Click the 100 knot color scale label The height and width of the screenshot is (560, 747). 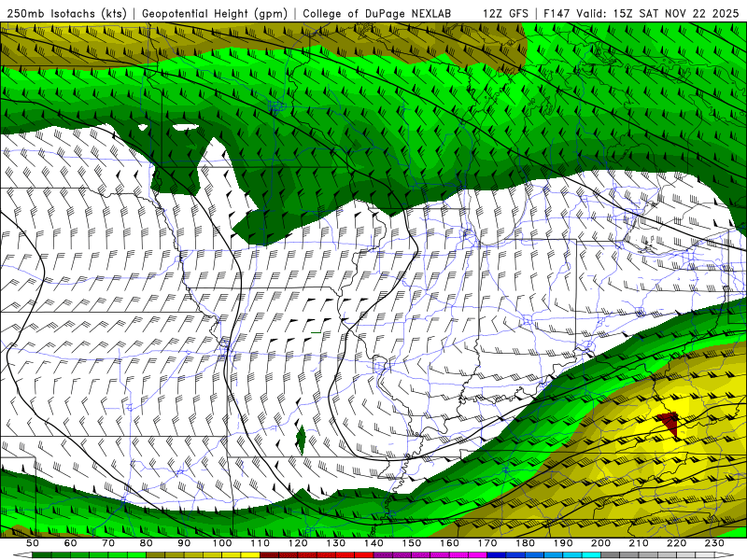click(222, 543)
